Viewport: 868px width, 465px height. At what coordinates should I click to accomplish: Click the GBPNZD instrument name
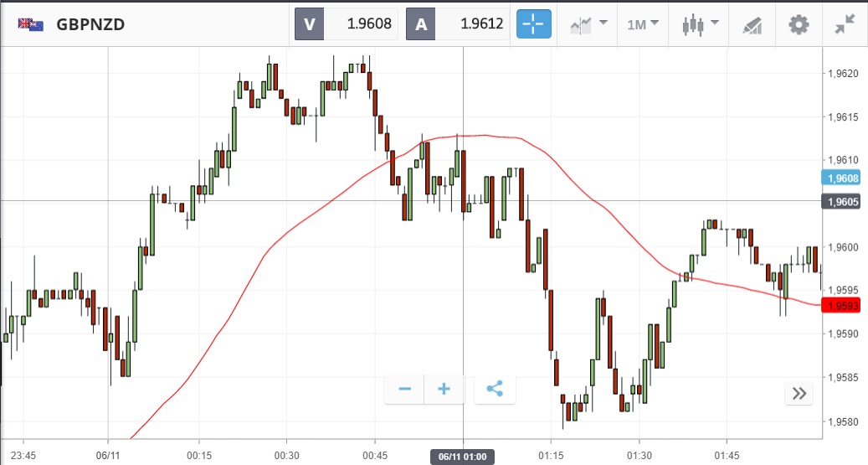coord(90,24)
